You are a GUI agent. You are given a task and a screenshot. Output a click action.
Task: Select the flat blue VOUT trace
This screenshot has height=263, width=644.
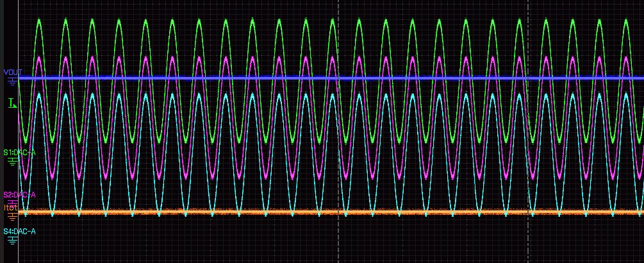coord(331,78)
